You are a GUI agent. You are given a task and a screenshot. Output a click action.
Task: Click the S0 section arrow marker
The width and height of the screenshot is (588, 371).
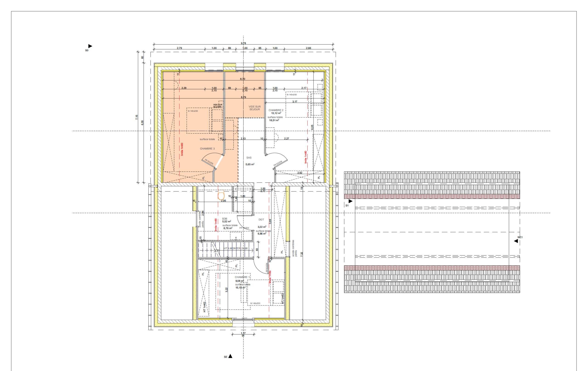[x=90, y=46]
